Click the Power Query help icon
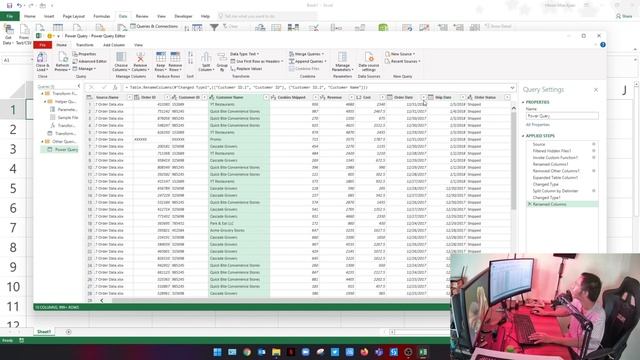 603,45
